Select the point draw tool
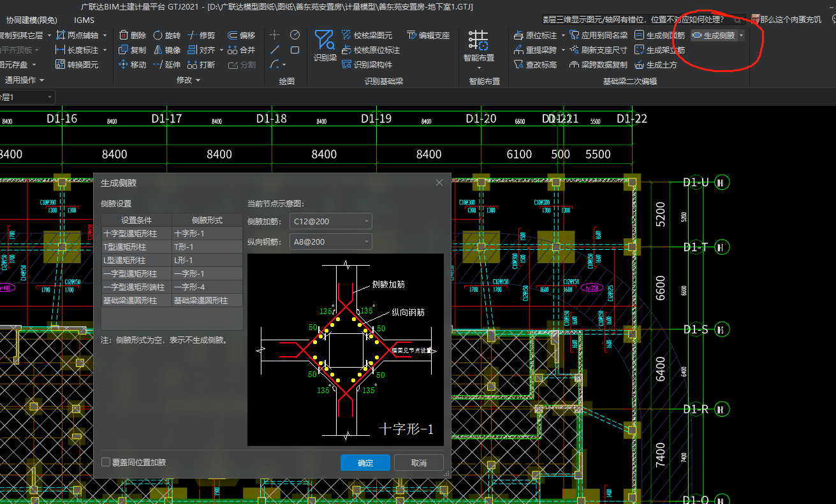836x504 pixels. (x=275, y=34)
